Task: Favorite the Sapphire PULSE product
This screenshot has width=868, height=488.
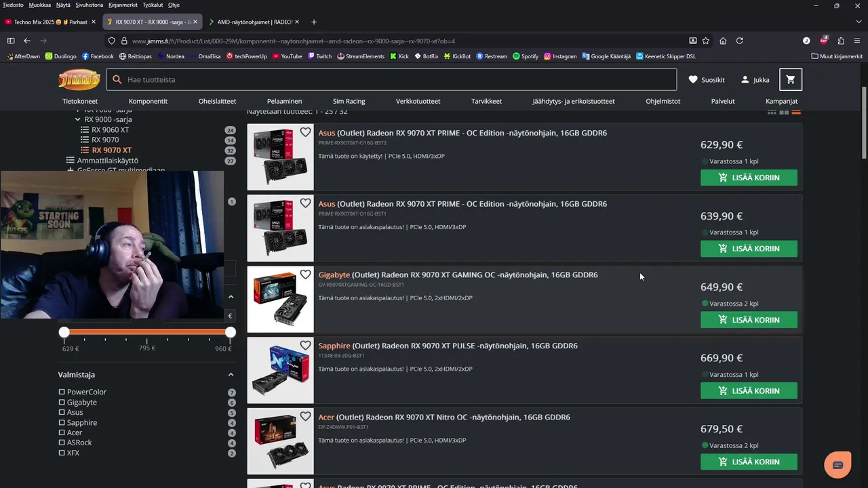Action: [x=305, y=346]
